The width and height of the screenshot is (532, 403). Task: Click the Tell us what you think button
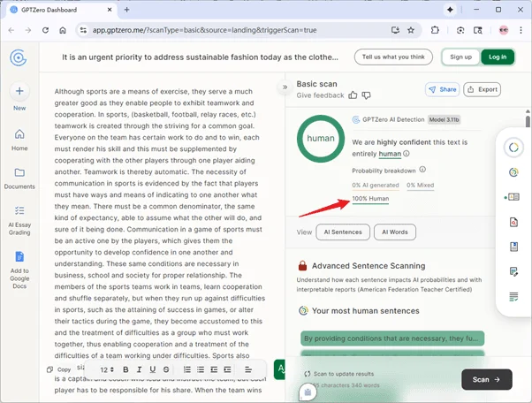(393, 57)
